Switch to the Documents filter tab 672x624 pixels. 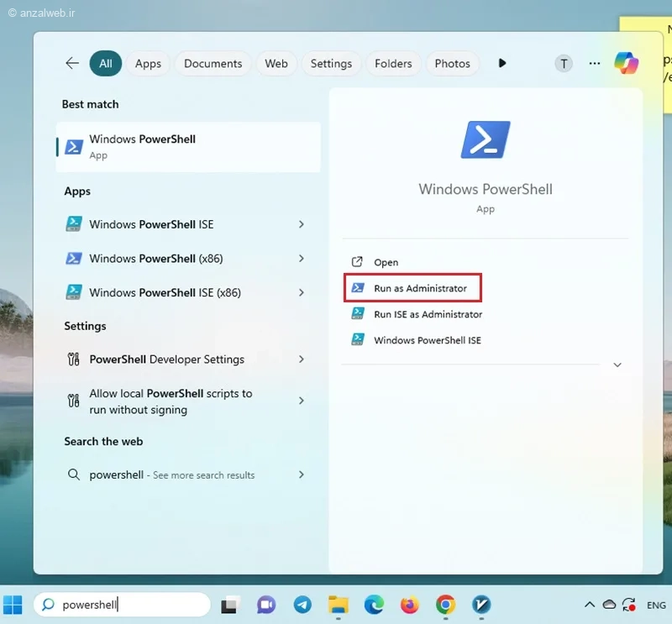point(213,64)
